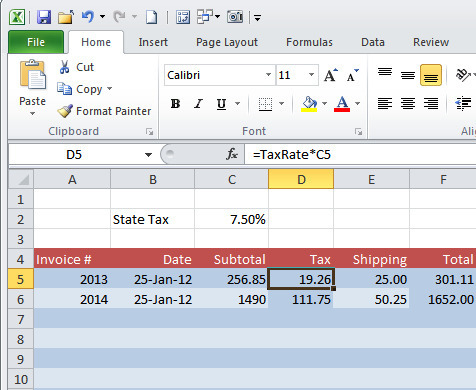Viewport: 476px width, 390px height.
Task: Apply the borders icon to the cell
Action: 265,104
